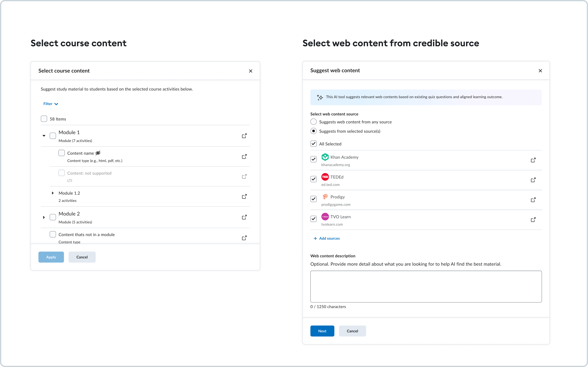Click the Next button

[x=322, y=331]
